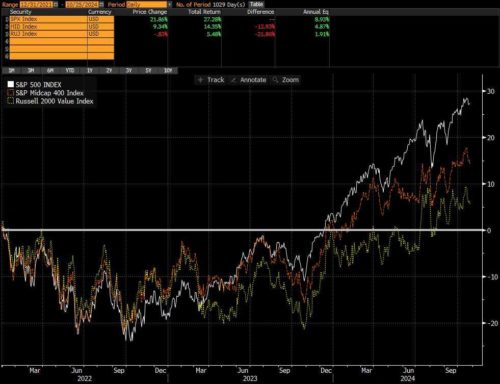Click the S&P 500 INDEX white legend swatch
The width and height of the screenshot is (500, 384).
pyautogui.click(x=11, y=85)
